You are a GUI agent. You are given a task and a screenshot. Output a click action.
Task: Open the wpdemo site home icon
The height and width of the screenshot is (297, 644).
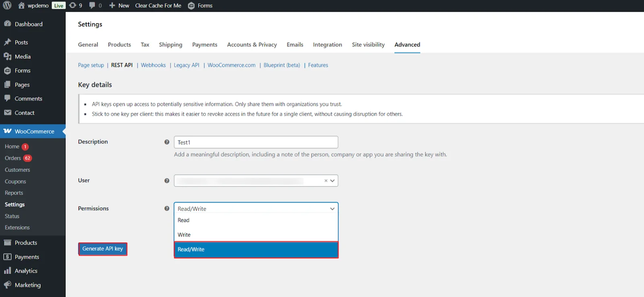tap(21, 6)
